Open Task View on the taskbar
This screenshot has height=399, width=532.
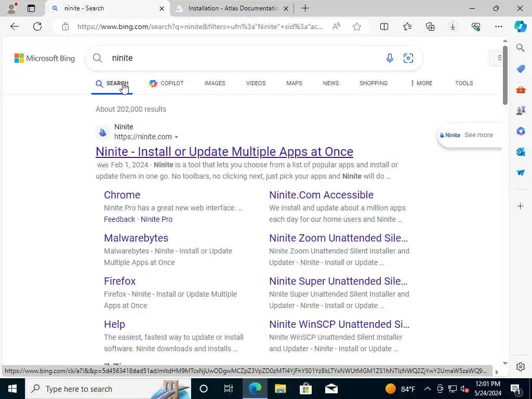pyautogui.click(x=229, y=389)
